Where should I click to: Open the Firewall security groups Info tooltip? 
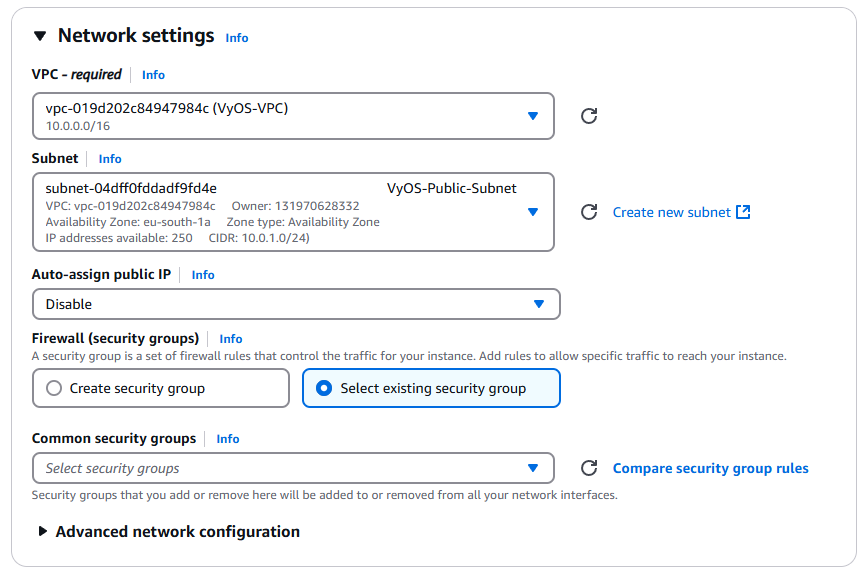click(x=230, y=338)
